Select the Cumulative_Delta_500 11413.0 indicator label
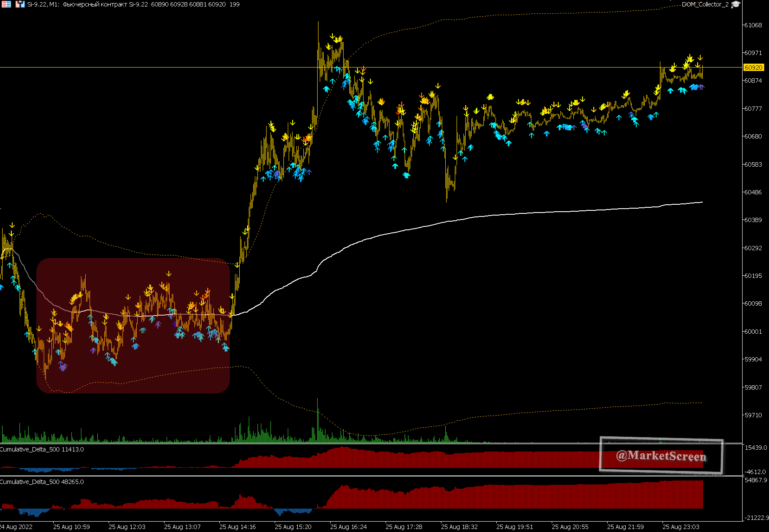Viewport: 769px width, 532px height. click(x=42, y=449)
